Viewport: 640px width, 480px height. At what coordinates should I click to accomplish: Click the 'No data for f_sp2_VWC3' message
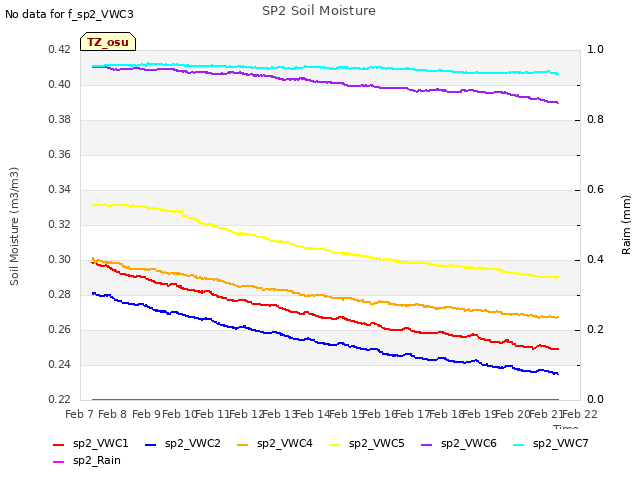click(69, 14)
